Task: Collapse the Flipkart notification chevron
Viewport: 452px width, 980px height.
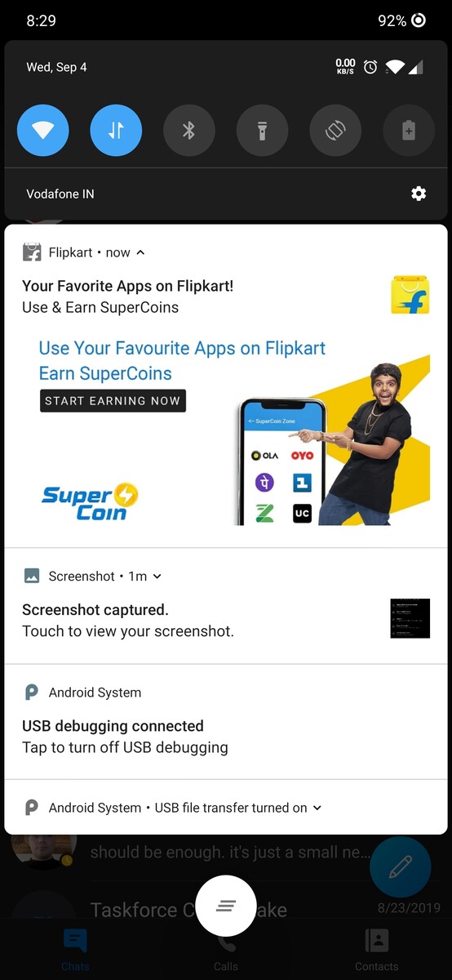Action: 140,252
